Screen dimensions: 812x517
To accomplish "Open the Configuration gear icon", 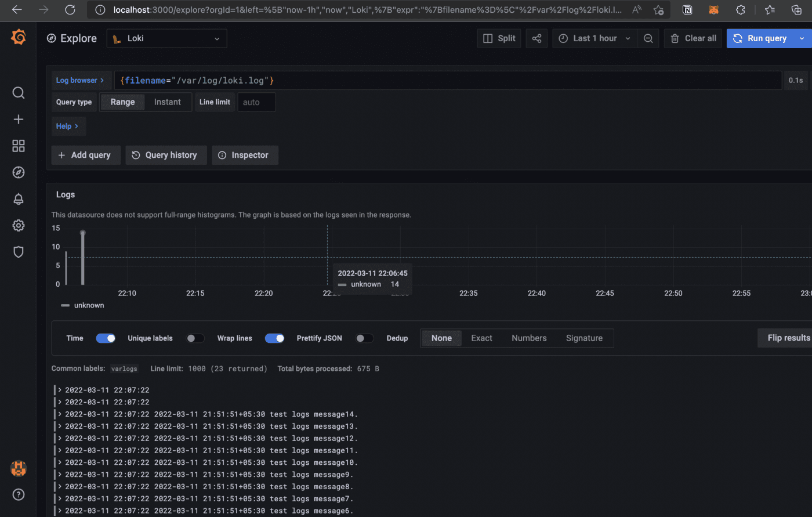I will (x=18, y=226).
